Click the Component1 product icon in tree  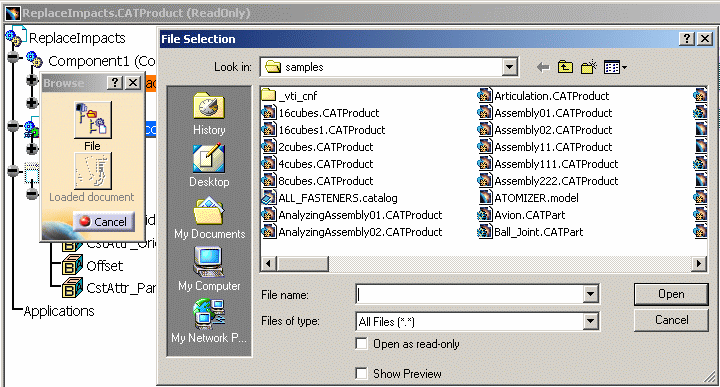[34, 60]
